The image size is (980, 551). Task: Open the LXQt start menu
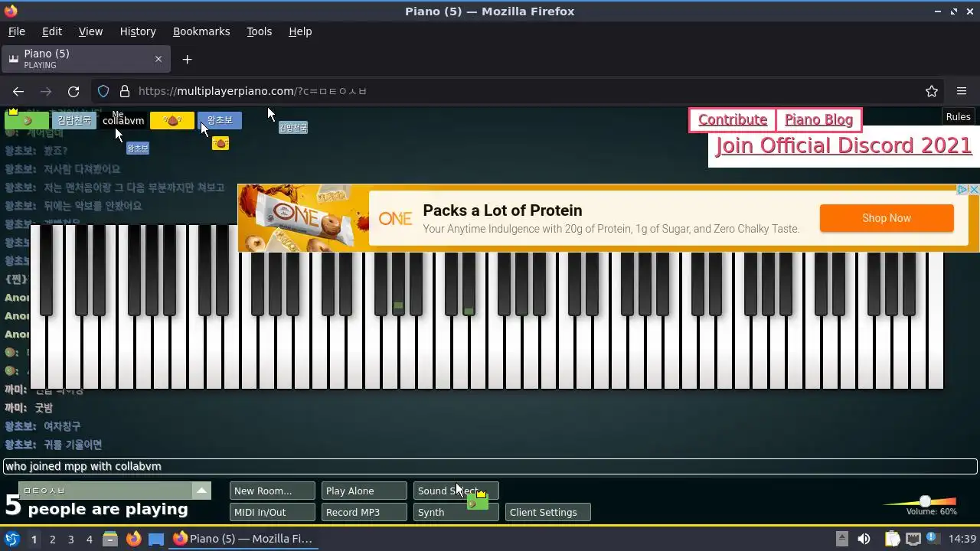tap(11, 539)
